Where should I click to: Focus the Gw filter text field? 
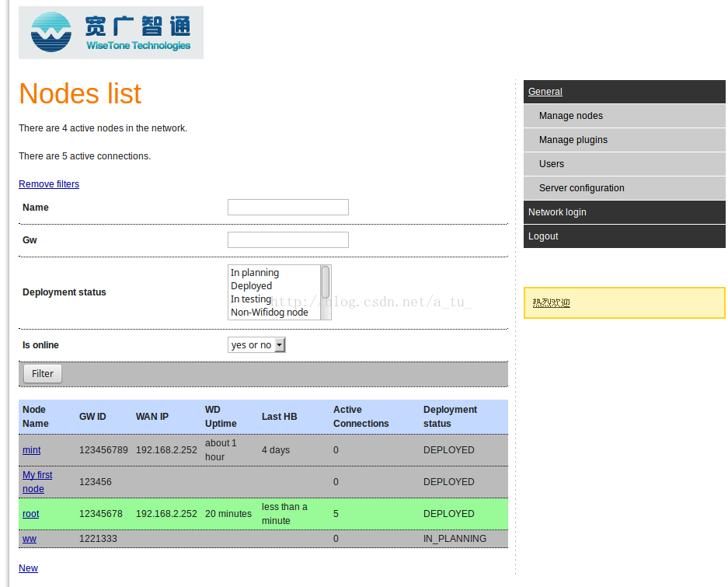[287, 239]
